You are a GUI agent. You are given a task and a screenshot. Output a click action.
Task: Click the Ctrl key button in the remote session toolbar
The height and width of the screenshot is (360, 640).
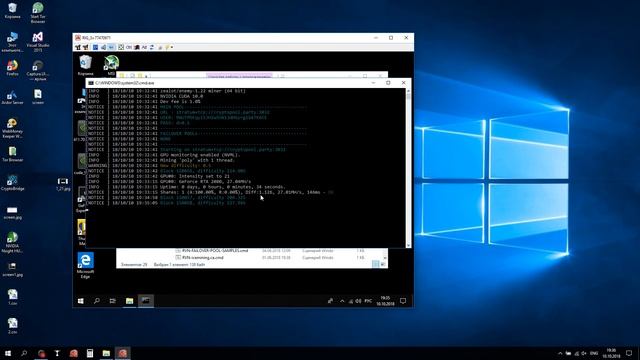[x=129, y=47]
